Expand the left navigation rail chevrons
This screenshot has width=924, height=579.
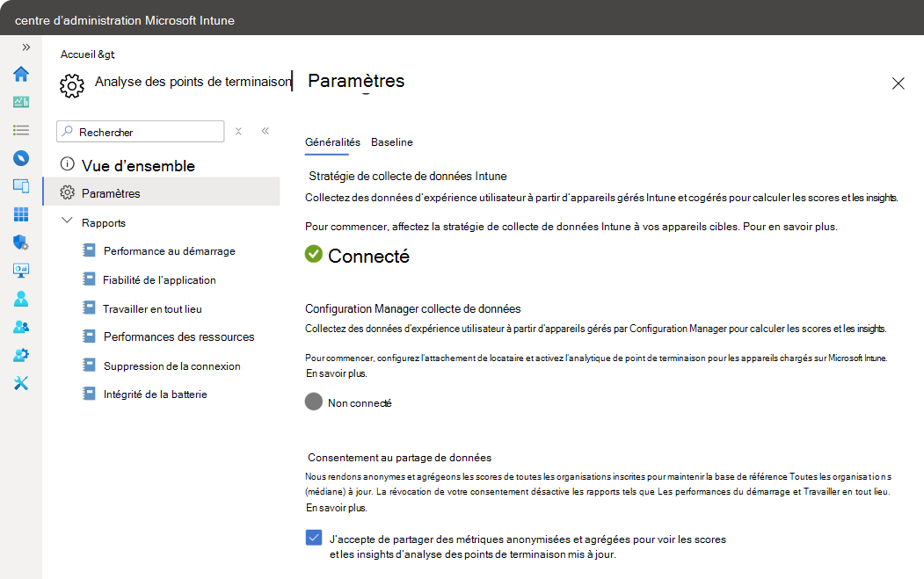point(25,47)
